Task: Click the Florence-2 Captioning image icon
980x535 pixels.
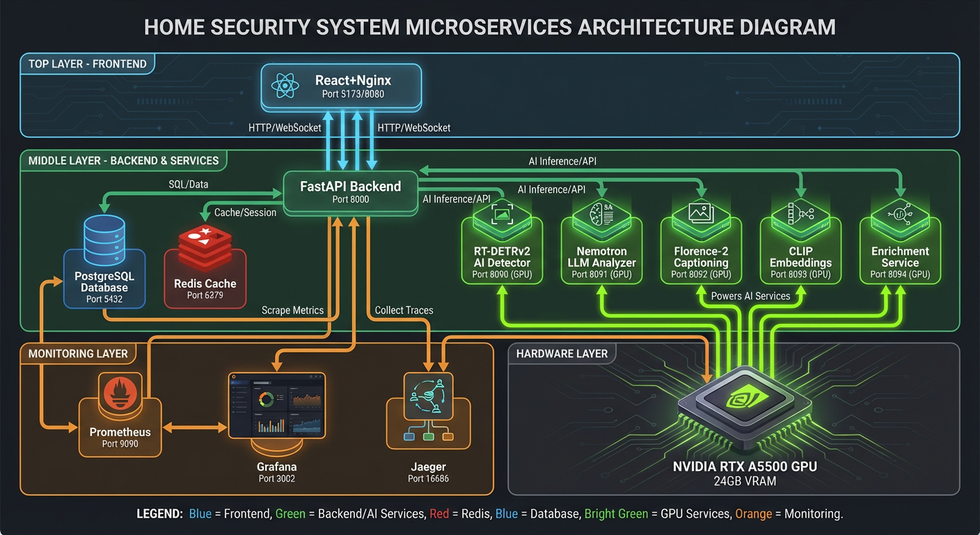Action: [x=701, y=214]
